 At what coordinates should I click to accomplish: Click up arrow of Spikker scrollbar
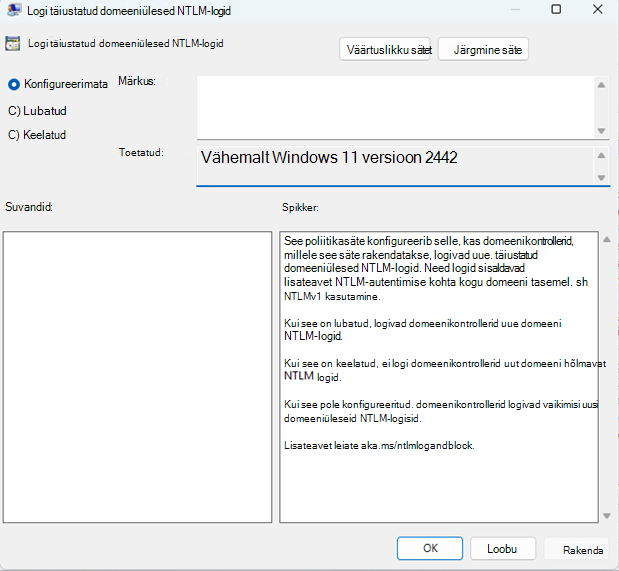pyautogui.click(x=606, y=240)
